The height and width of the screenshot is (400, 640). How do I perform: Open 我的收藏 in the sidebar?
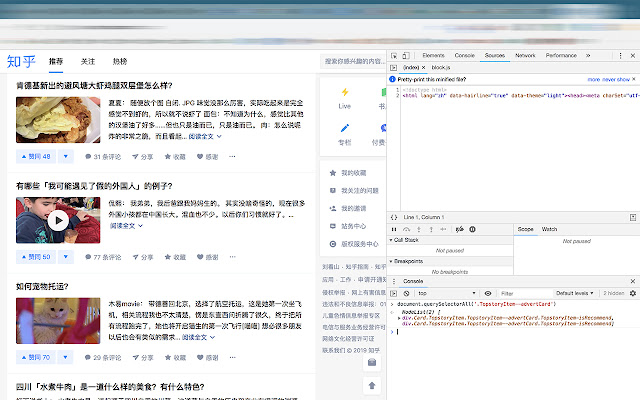(x=348, y=173)
